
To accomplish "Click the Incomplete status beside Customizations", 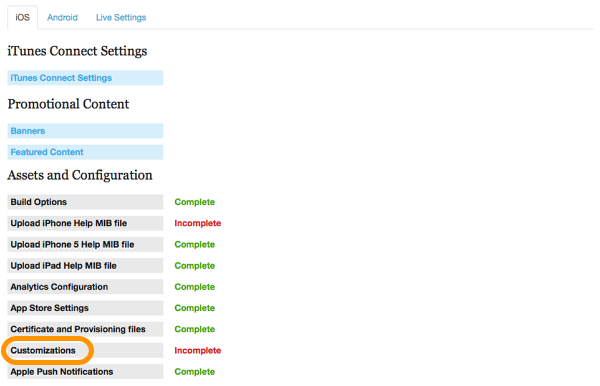I will pyautogui.click(x=197, y=350).
